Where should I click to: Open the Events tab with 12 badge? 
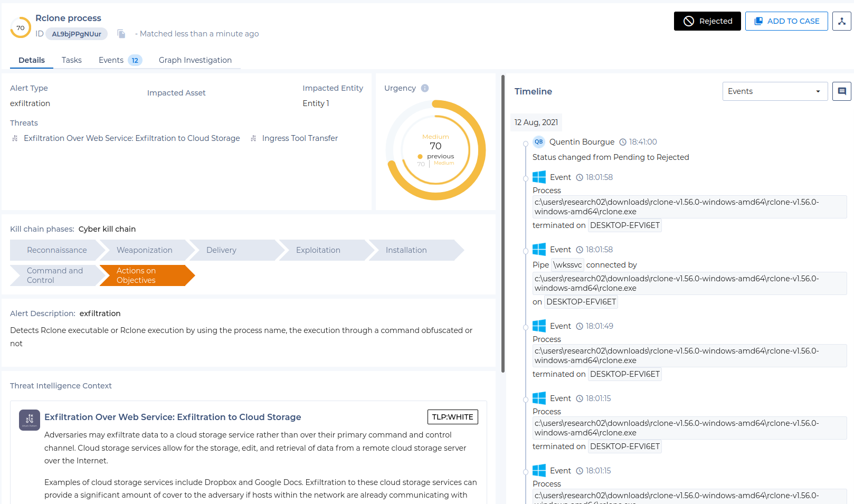pos(120,60)
